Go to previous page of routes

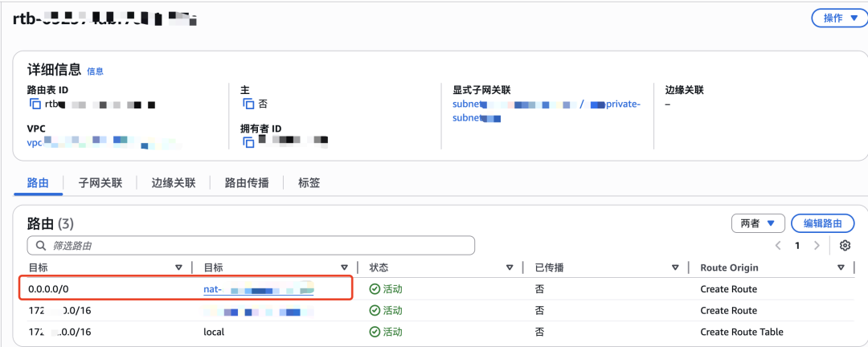[778, 246]
